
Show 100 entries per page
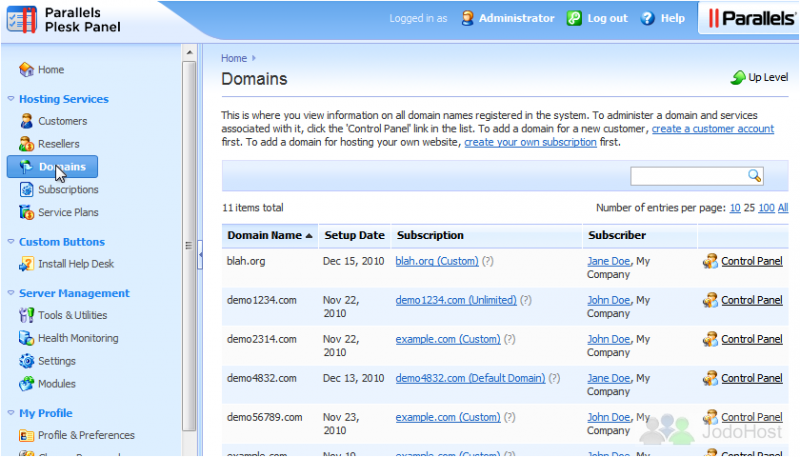766,208
